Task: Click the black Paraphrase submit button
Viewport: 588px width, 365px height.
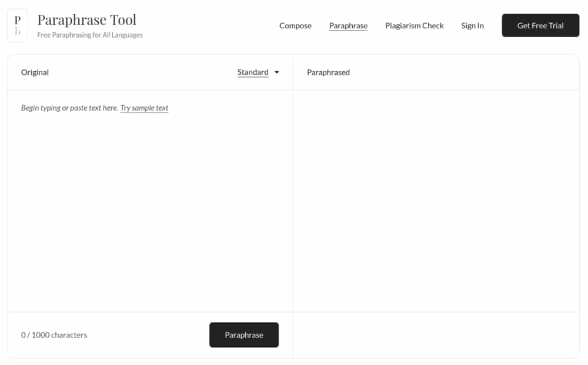Action: (243, 335)
